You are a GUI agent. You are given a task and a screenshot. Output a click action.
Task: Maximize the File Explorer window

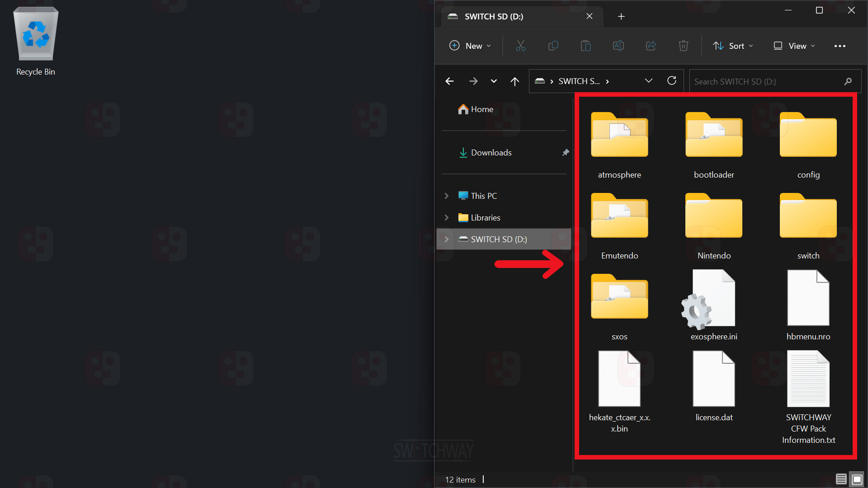[819, 10]
